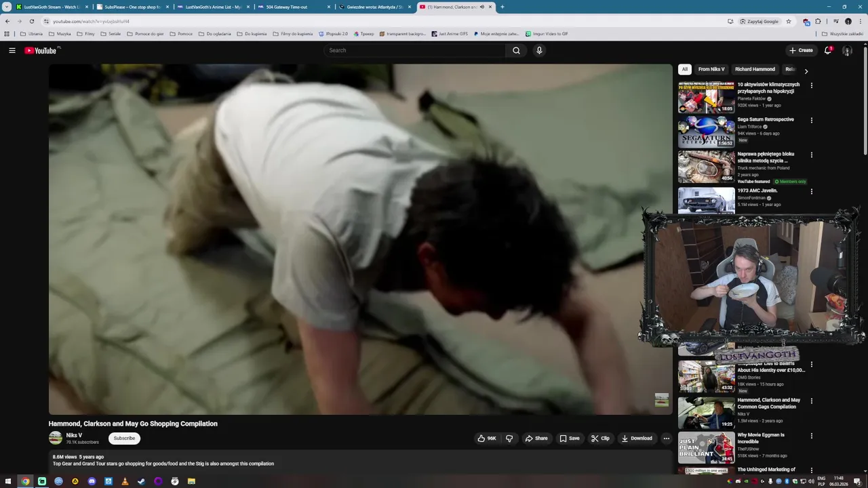Download the video with Download button
This screenshot has width=868, height=488.
pyautogui.click(x=637, y=439)
